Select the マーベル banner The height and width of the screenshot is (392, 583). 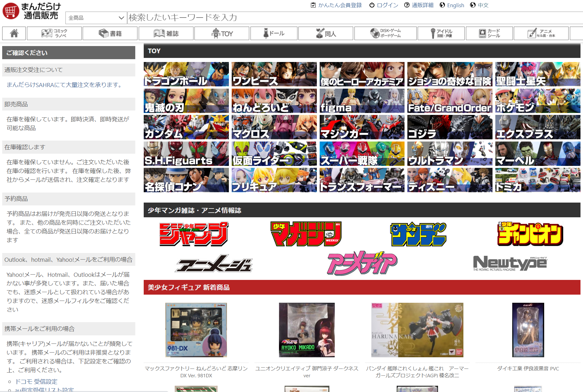click(538, 154)
